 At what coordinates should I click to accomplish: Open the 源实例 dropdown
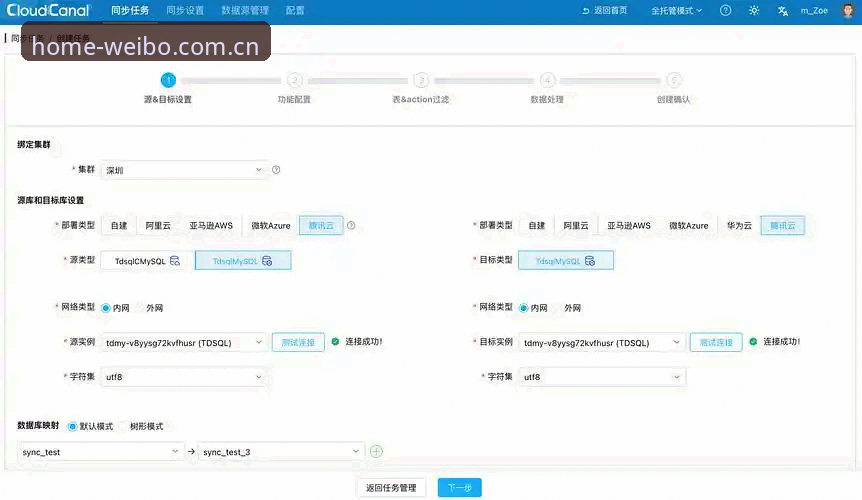(x=184, y=343)
